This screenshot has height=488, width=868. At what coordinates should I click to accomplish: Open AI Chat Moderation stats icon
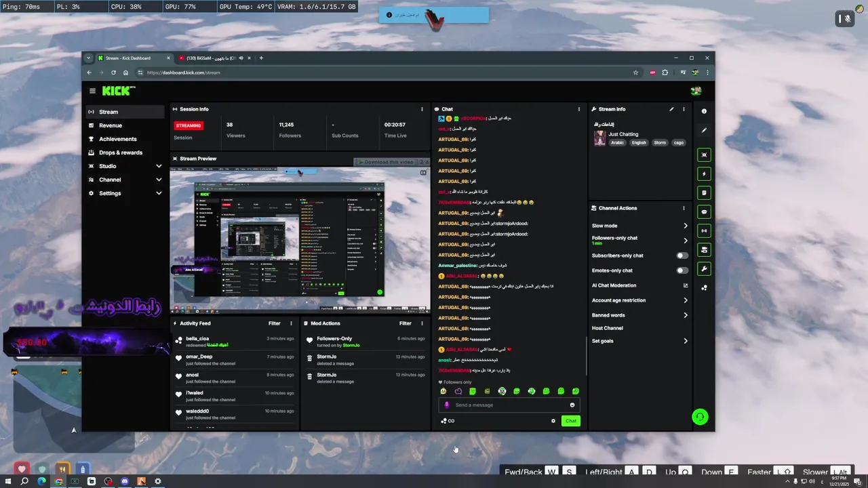click(x=686, y=285)
